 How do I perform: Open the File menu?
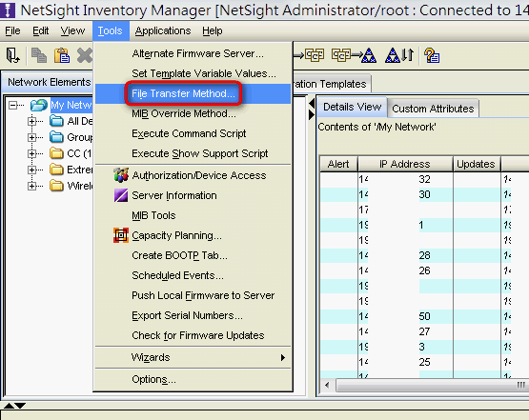point(12,31)
